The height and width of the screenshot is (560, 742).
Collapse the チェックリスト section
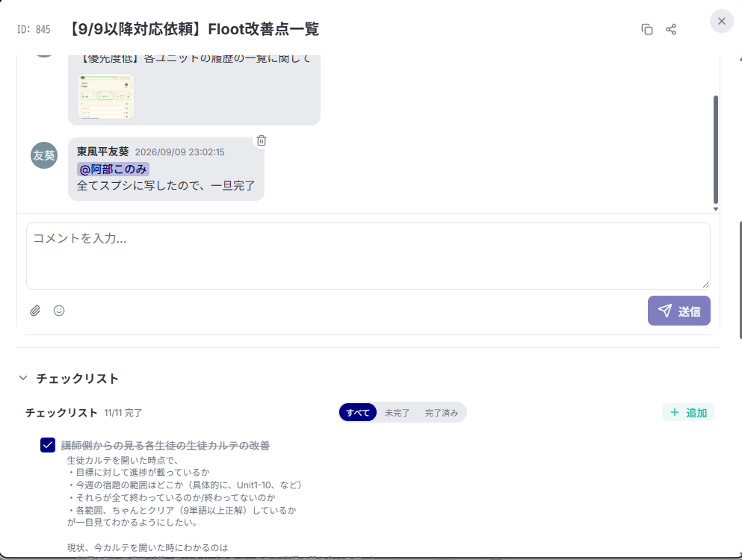click(x=23, y=378)
